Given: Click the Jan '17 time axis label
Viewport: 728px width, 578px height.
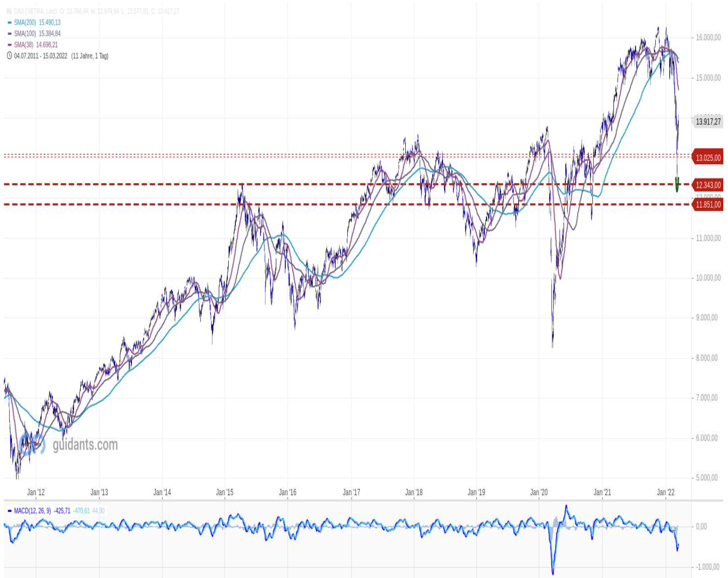Looking at the screenshot, I should [x=351, y=492].
